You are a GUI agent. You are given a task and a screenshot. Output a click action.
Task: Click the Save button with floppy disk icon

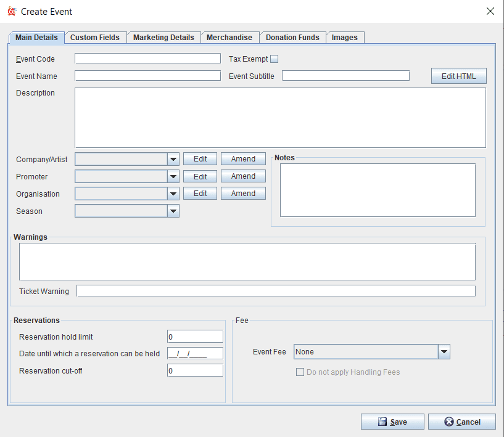[x=392, y=422]
